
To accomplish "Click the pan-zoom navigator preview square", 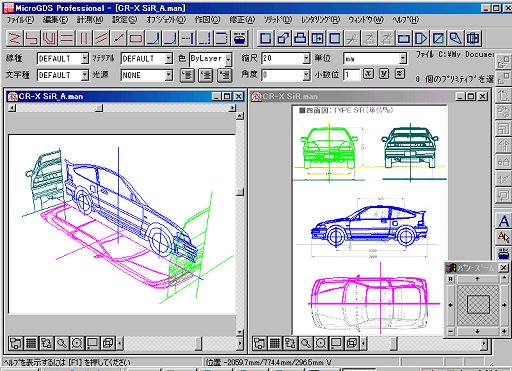I will [478, 304].
